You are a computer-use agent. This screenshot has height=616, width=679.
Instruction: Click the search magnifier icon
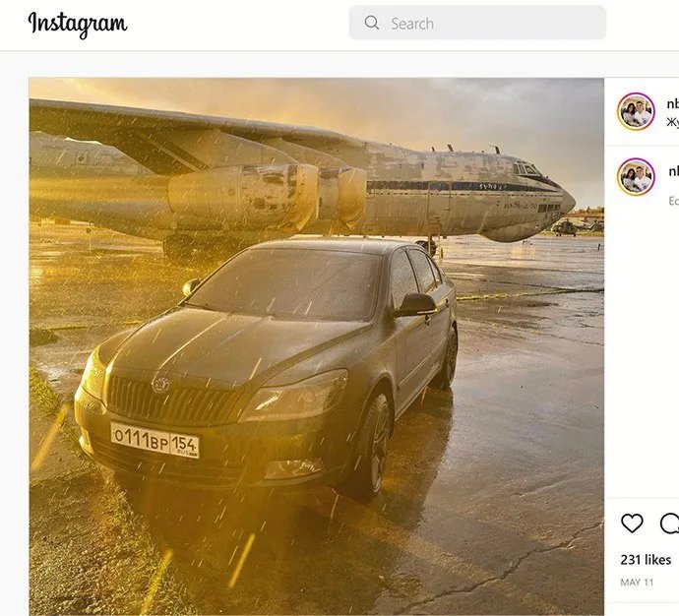pos(371,23)
